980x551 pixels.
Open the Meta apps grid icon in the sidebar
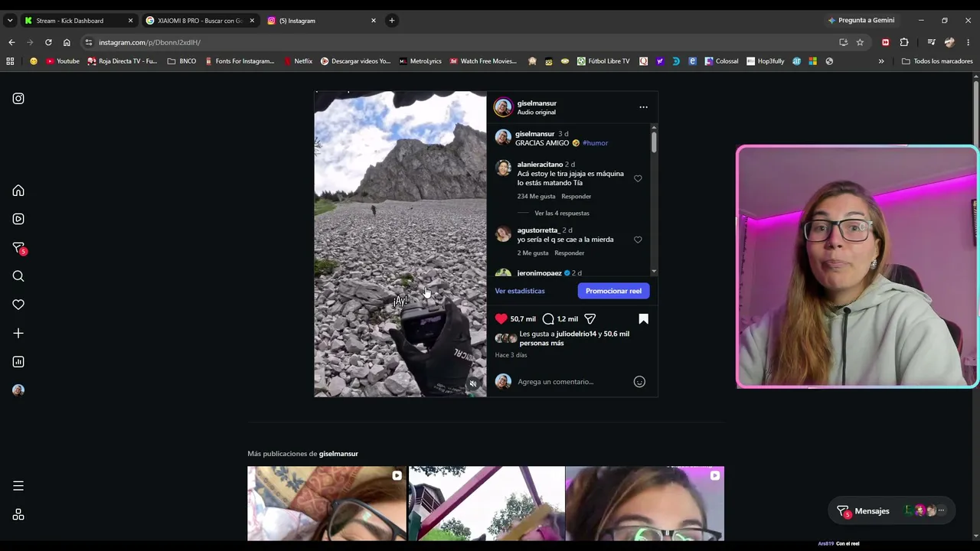tap(18, 515)
